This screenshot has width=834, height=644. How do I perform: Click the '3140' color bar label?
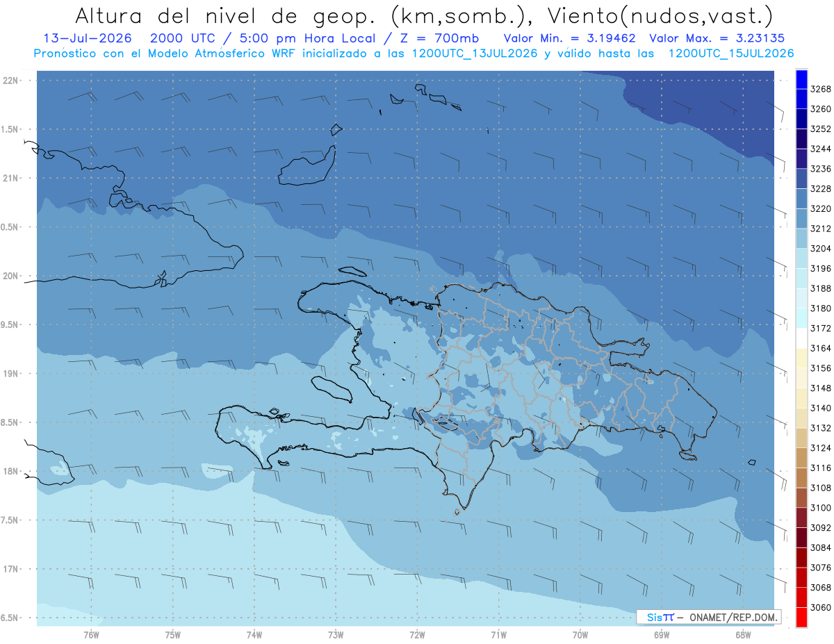click(821, 408)
